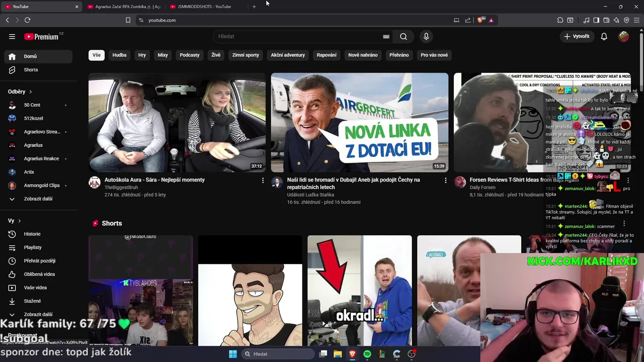Viewport: 644px width, 362px height.
Task: Open 512kozel subscription channel
Action: point(38,118)
